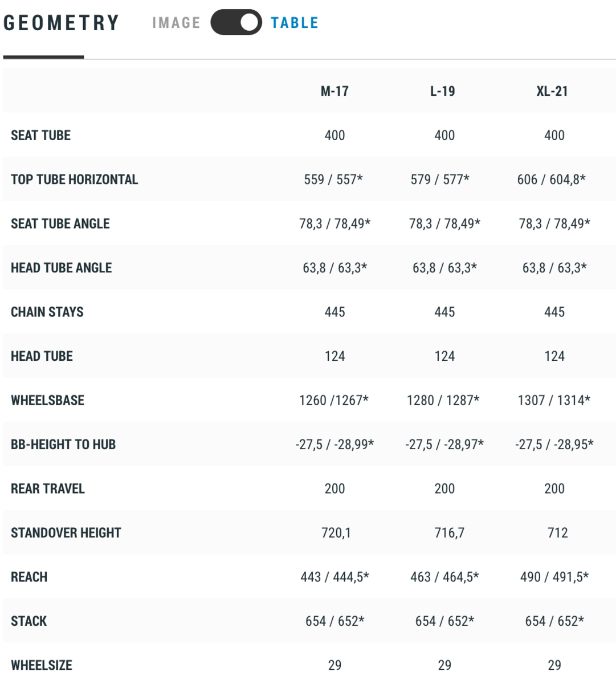
Task: Click the M-17 size column header
Action: click(x=334, y=91)
